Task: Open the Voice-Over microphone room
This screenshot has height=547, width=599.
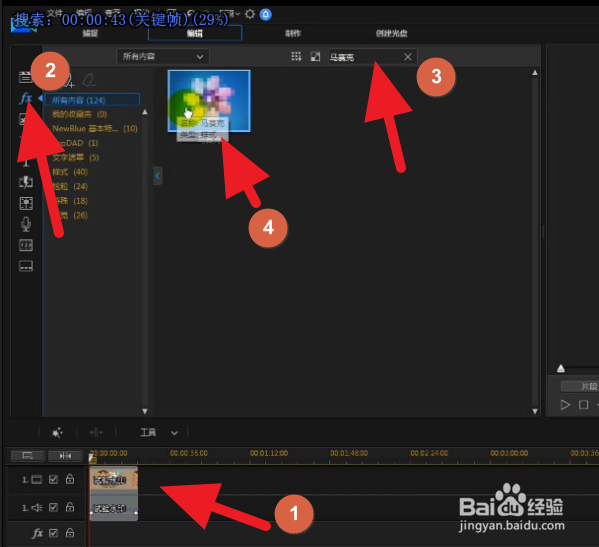Action: click(x=26, y=224)
